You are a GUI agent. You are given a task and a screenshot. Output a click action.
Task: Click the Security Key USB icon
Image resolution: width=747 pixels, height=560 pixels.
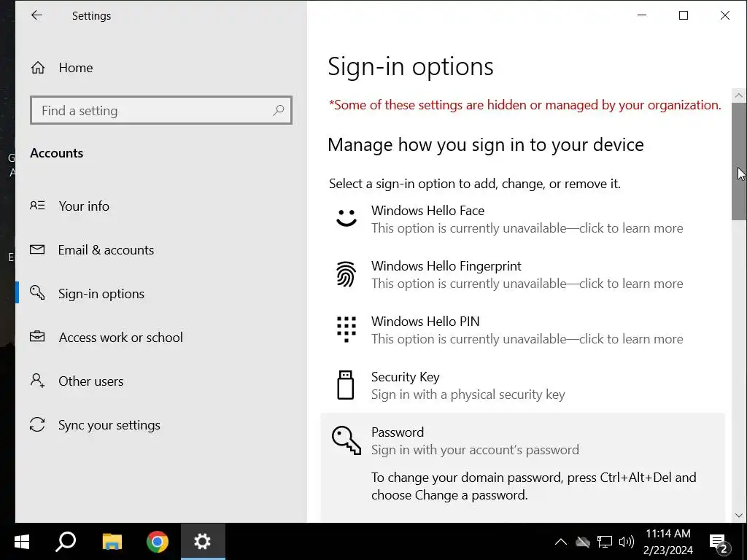346,385
